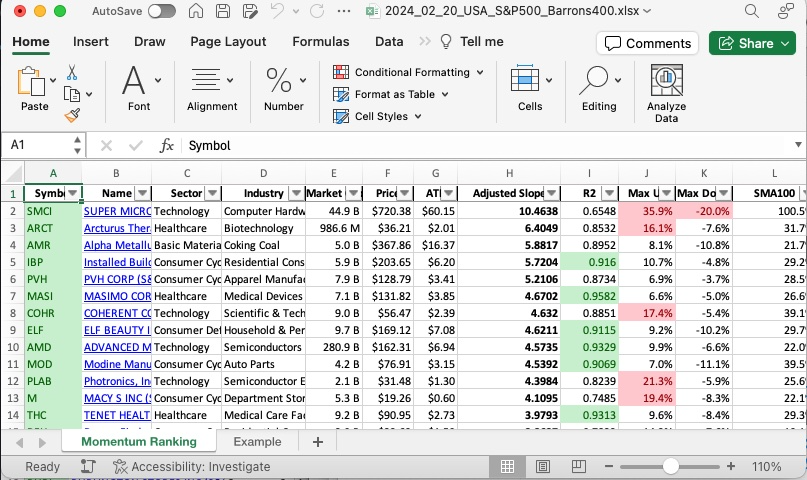Click the Tell me lightbulb icon
This screenshot has height=480, width=807.
446,42
